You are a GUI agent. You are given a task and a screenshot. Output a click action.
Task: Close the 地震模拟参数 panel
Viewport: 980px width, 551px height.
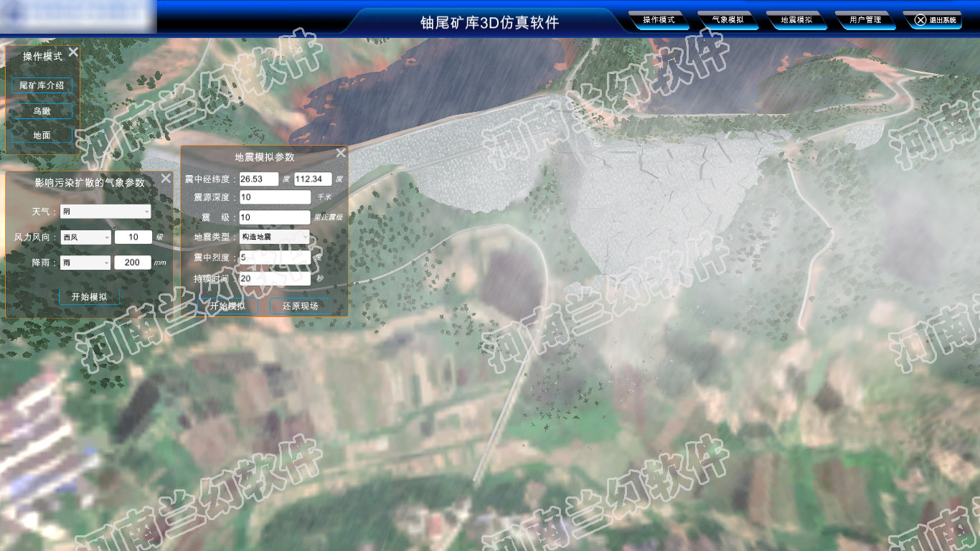coord(341,153)
